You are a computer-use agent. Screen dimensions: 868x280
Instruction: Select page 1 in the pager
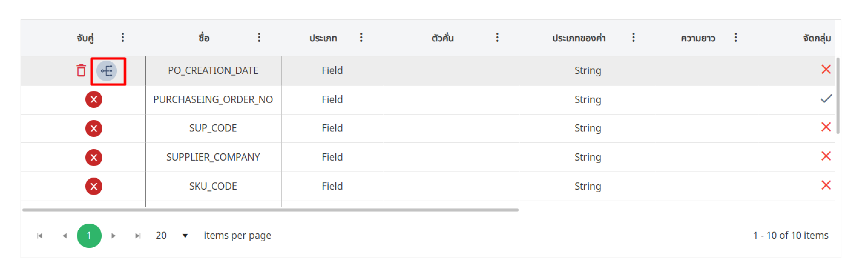click(89, 235)
